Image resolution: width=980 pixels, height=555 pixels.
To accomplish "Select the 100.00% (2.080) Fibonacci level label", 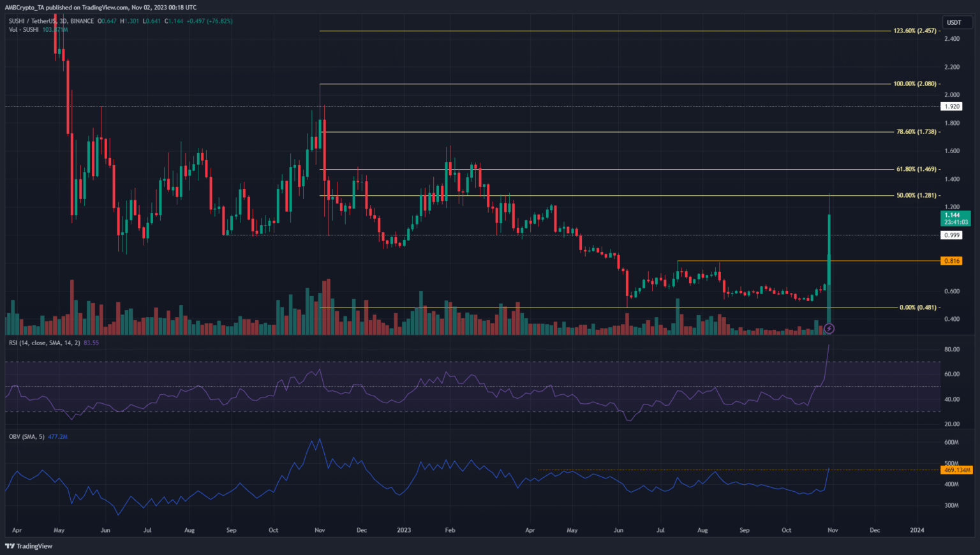I will coord(915,84).
